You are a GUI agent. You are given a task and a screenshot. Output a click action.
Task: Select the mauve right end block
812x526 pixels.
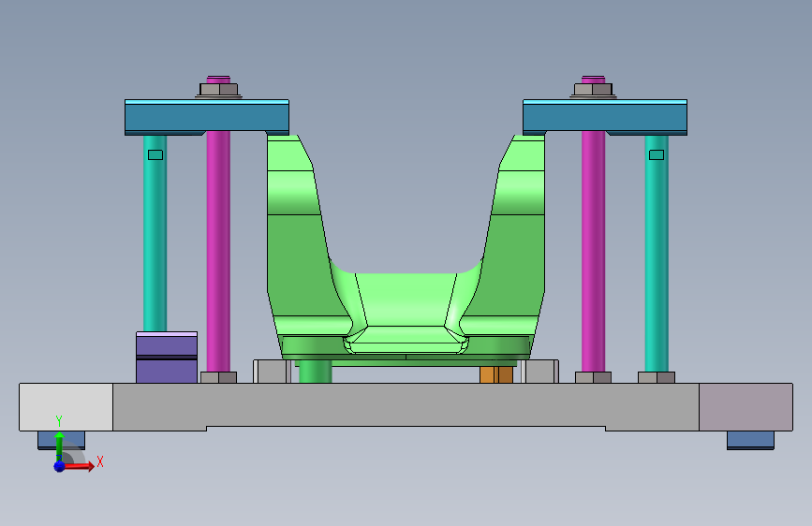click(746, 407)
